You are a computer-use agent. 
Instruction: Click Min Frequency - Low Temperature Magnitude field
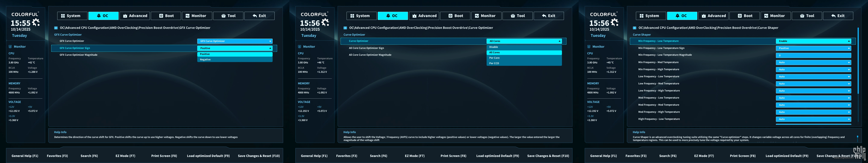coord(813,55)
